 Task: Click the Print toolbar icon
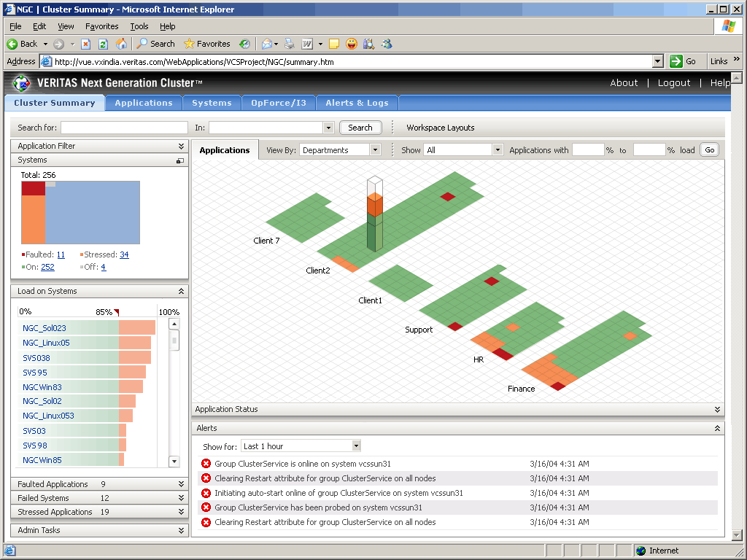click(x=289, y=44)
